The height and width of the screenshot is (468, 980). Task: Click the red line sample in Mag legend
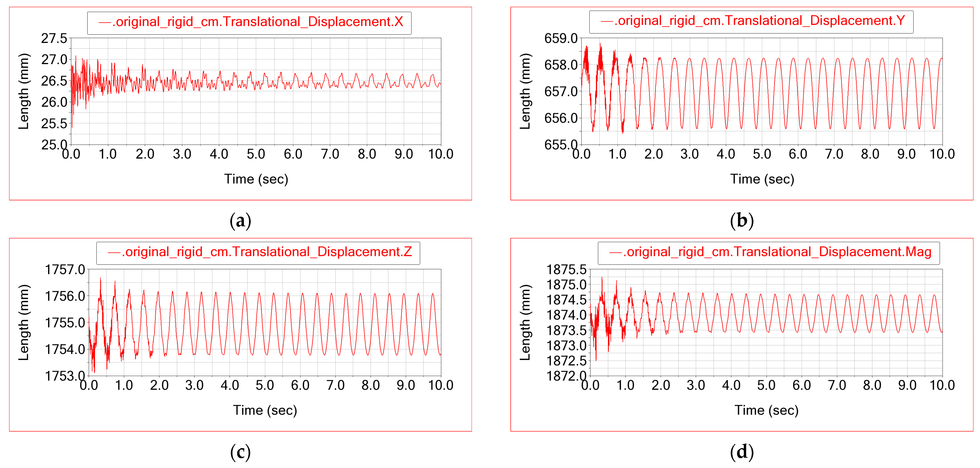pos(615,253)
